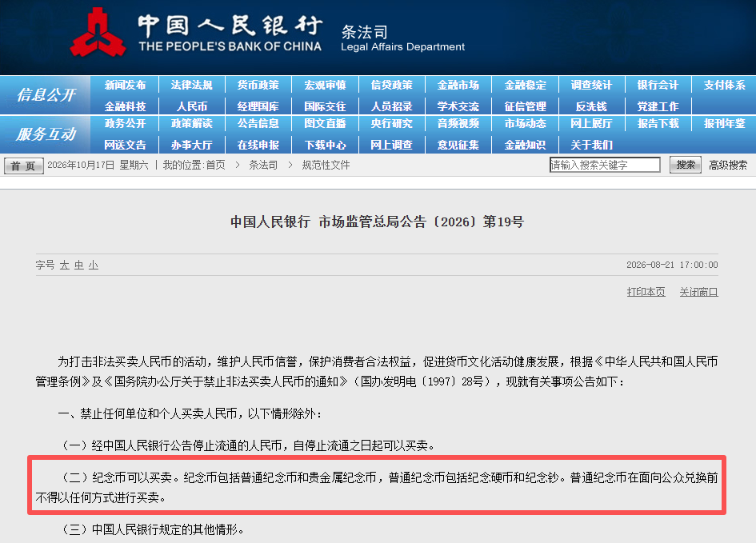Image resolution: width=756 pixels, height=543 pixels.
Task: Open 高级搜索 advanced search
Action: pos(728,166)
